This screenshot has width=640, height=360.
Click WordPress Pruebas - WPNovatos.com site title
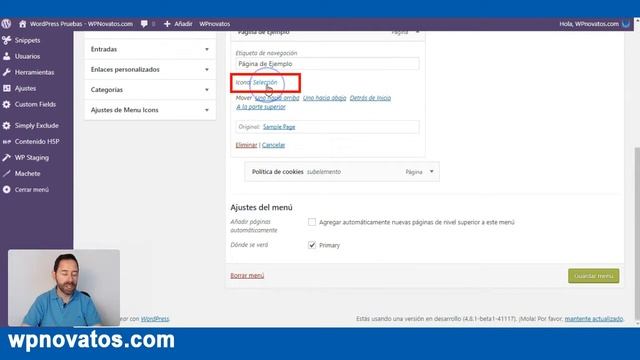[81, 24]
